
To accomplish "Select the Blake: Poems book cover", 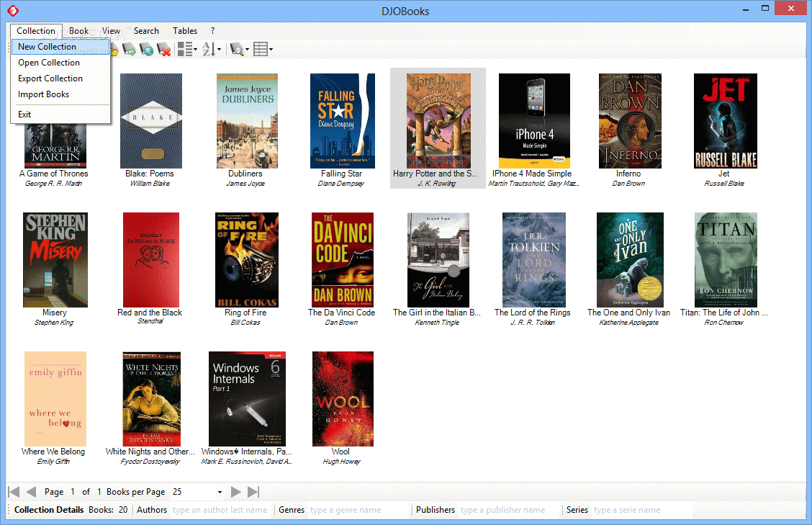I will pos(151,121).
